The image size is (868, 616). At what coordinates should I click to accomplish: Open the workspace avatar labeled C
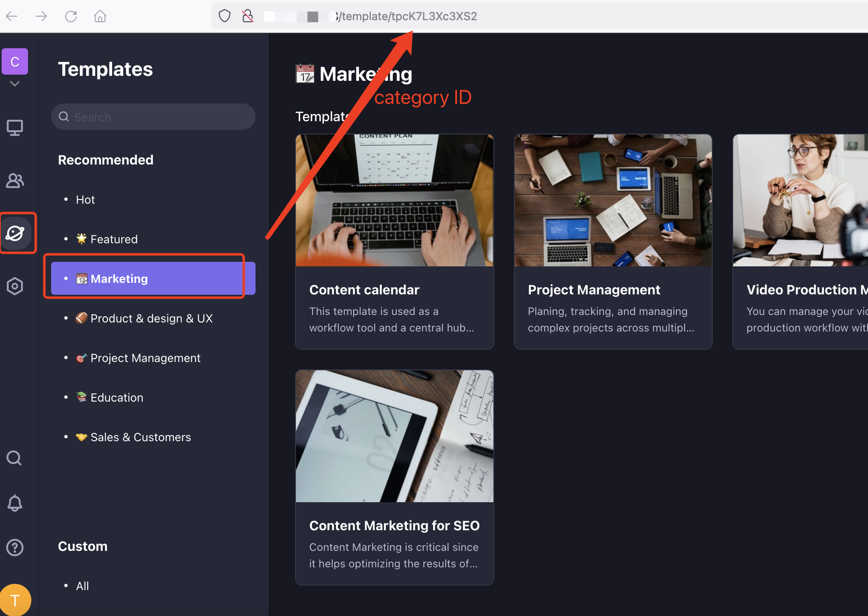tap(15, 61)
